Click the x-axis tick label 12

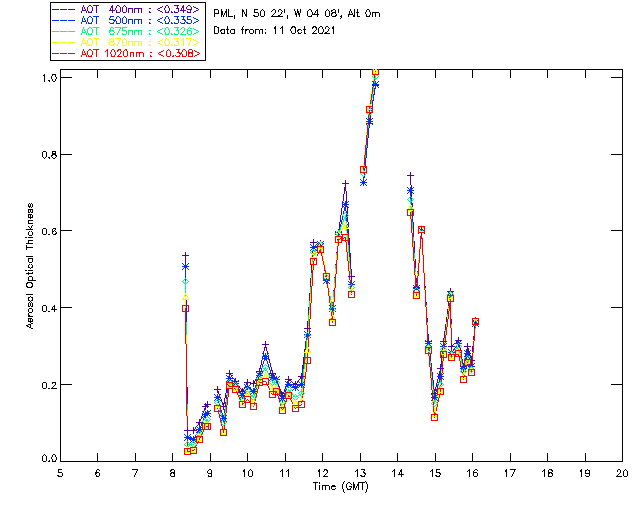[322, 473]
